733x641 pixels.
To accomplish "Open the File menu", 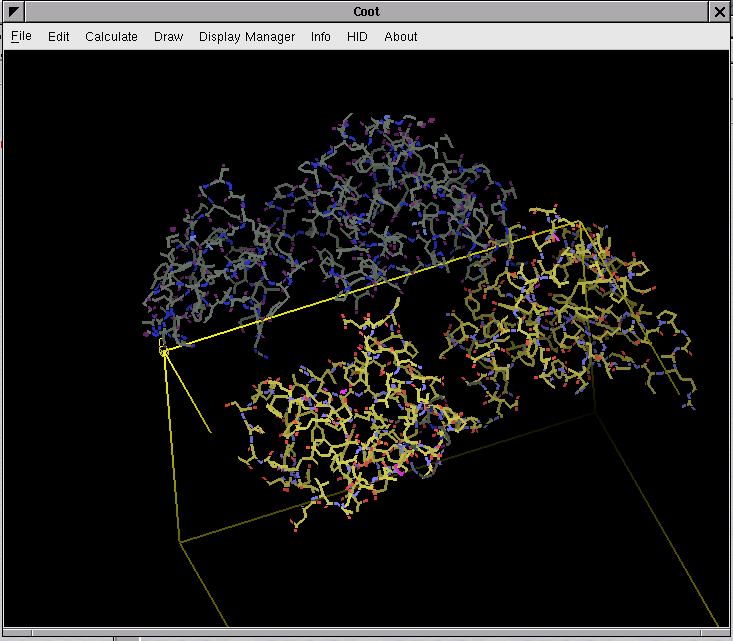I will [x=21, y=37].
